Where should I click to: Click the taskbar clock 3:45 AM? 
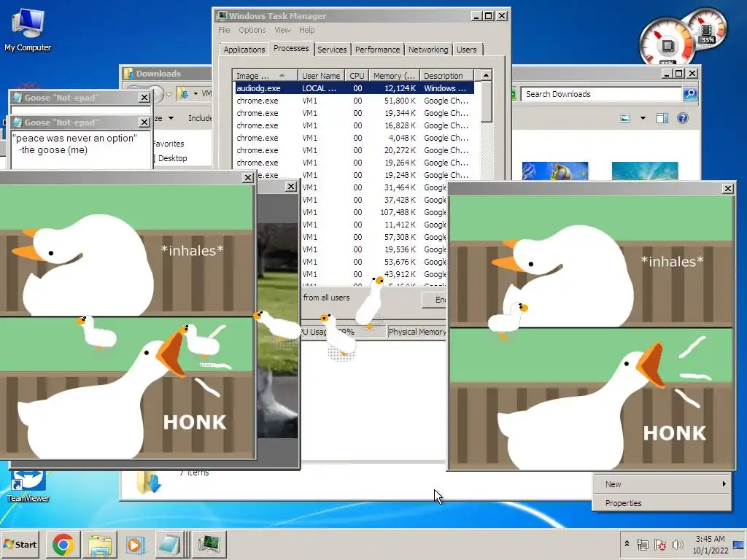point(711,539)
